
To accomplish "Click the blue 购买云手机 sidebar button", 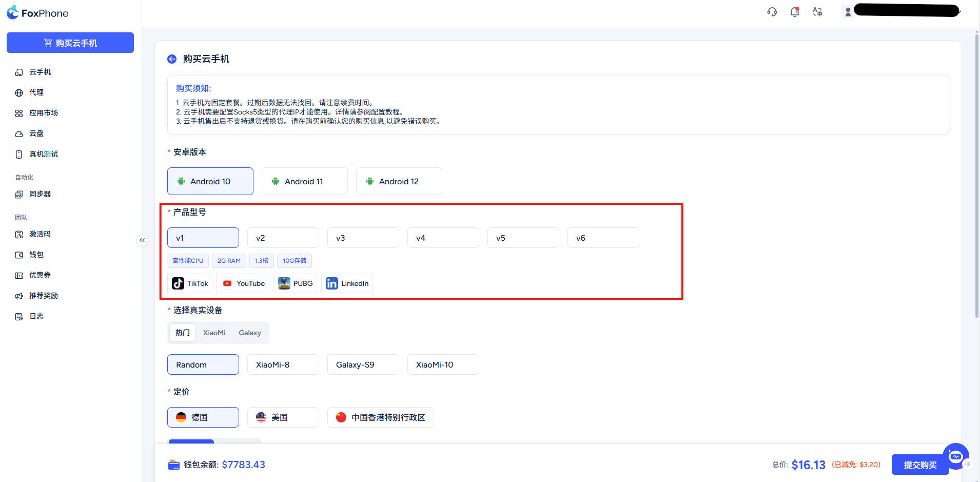I will pos(70,43).
